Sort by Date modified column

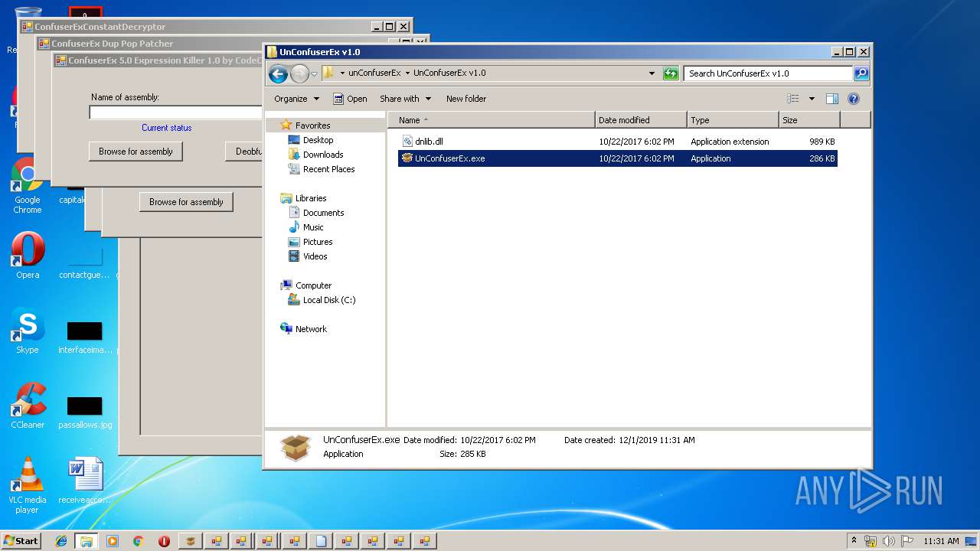pyautogui.click(x=641, y=120)
